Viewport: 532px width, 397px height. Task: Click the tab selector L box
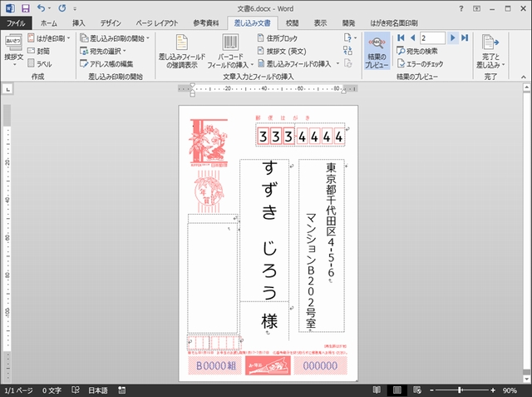pos(7,89)
